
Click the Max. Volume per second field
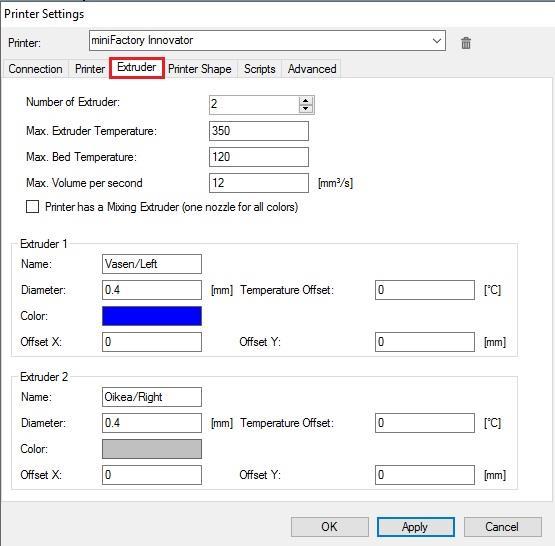[x=259, y=183]
